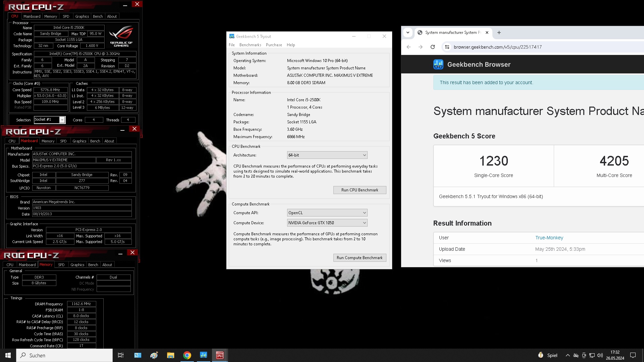Open the Geekbench Purchase menu
The width and height of the screenshot is (644, 362).
pyautogui.click(x=274, y=45)
